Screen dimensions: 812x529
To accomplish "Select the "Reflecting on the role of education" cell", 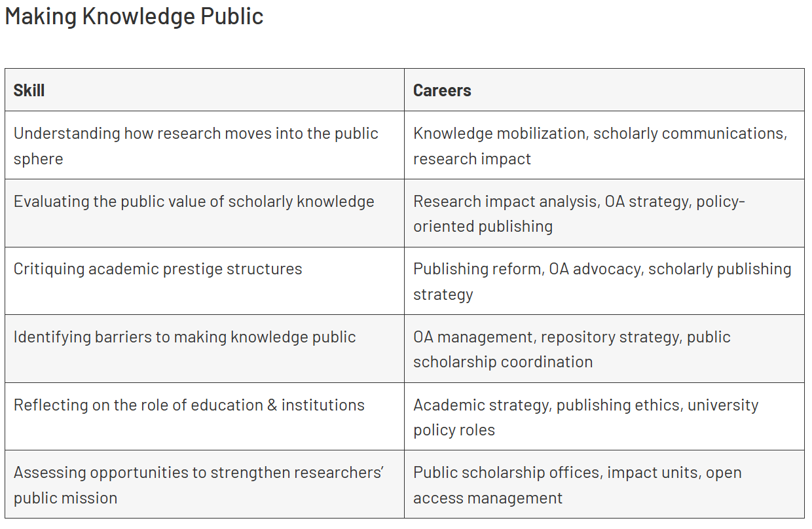I will pyautogui.click(x=189, y=405).
